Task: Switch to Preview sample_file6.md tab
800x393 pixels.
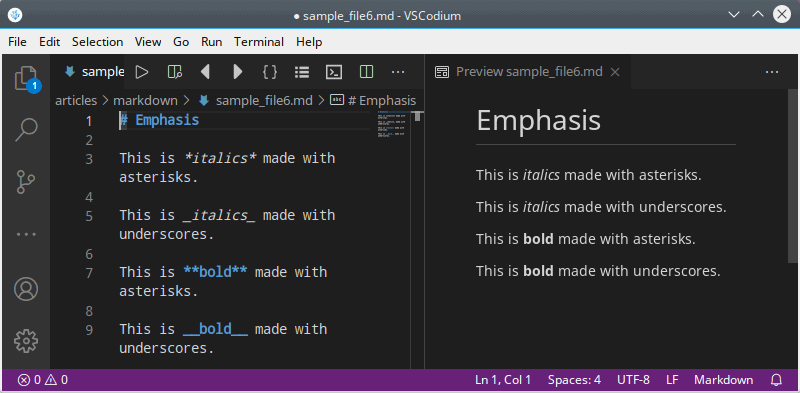Action: [x=528, y=72]
